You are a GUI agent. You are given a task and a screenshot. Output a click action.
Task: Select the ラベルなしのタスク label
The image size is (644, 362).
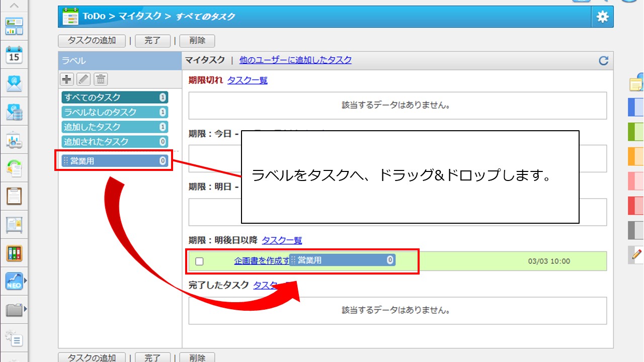tap(115, 112)
